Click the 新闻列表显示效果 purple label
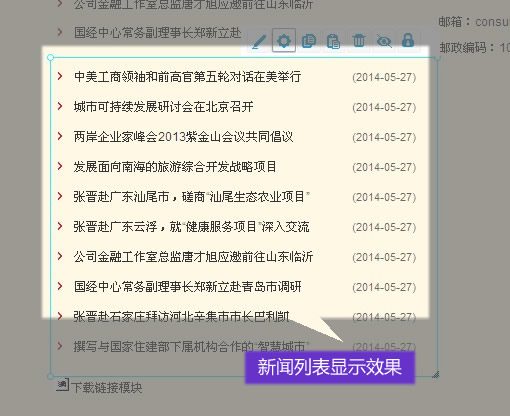 [330, 367]
